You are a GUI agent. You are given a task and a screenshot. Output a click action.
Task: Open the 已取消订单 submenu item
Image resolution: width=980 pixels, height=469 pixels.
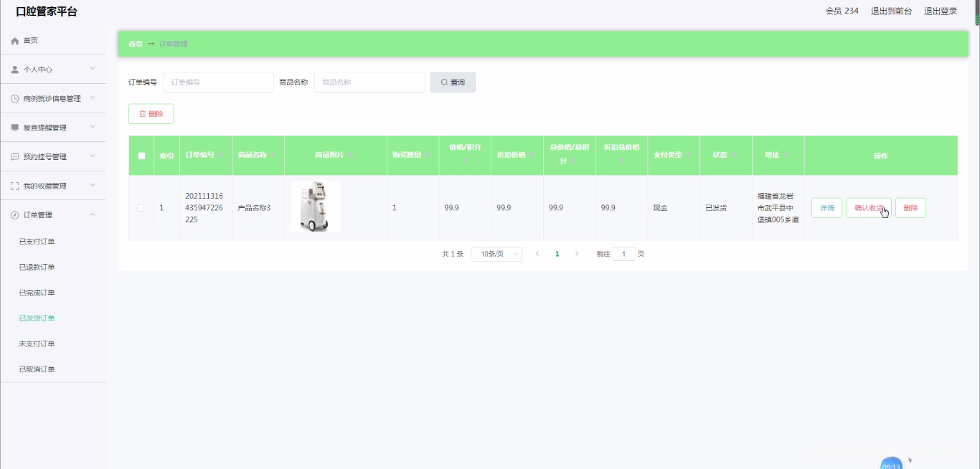37,369
